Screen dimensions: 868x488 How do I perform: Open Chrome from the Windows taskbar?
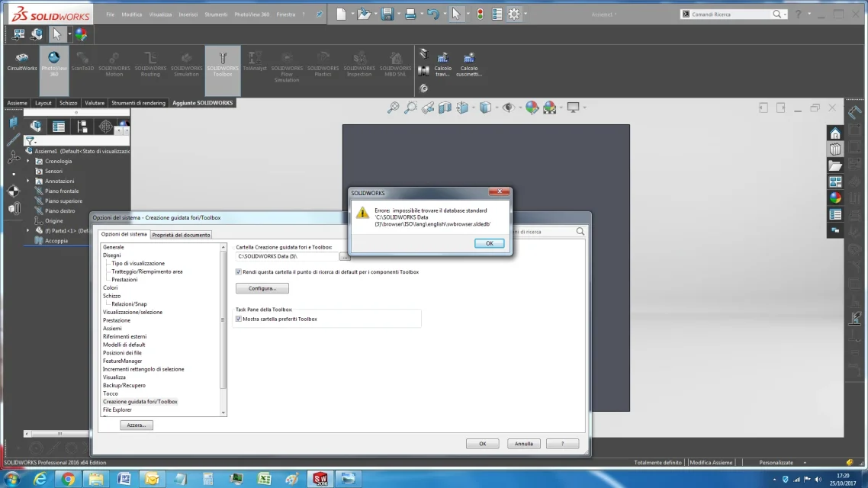click(x=68, y=479)
